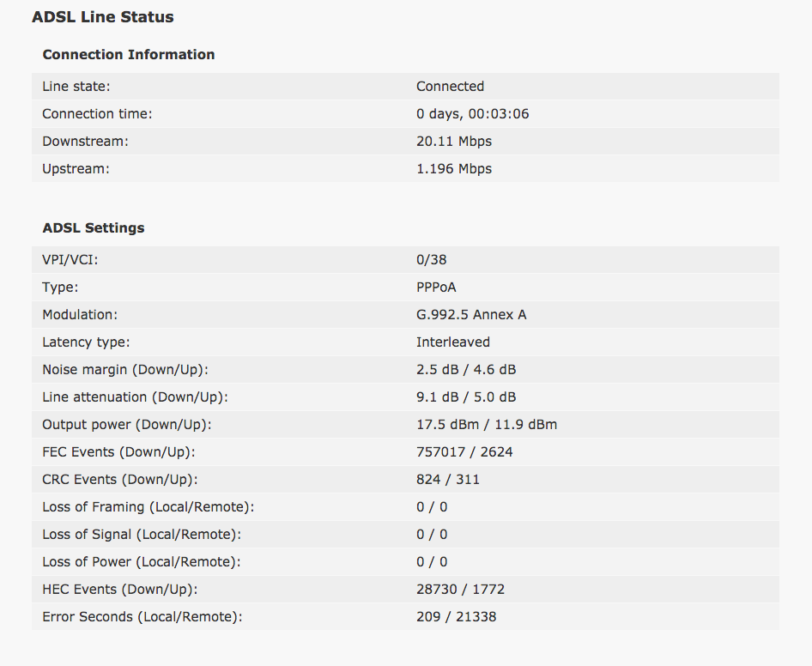Click the HEC Events value 28730 / 1772
812x666 pixels.
pos(460,589)
